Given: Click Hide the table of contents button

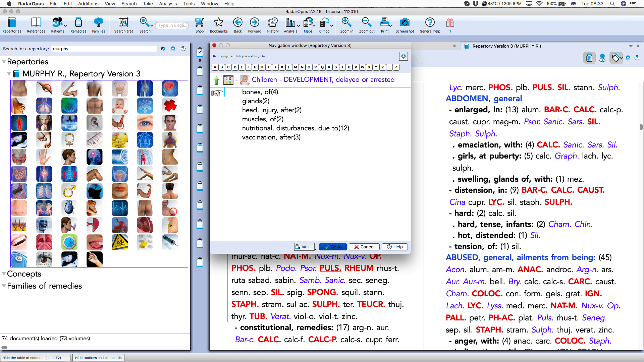Looking at the screenshot, I should [36, 358].
